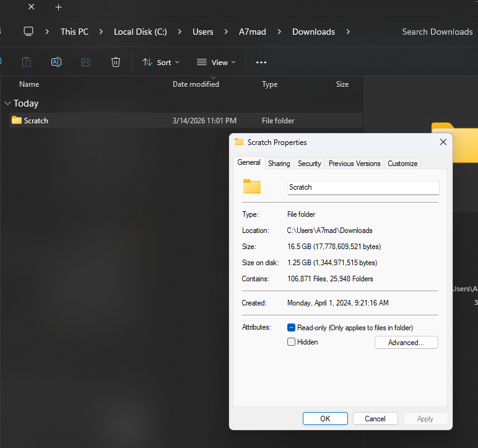The width and height of the screenshot is (478, 448).
Task: Sort by the Type column header
Action: pyautogui.click(x=269, y=84)
